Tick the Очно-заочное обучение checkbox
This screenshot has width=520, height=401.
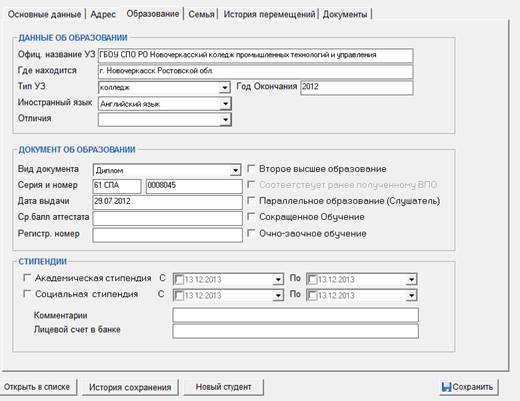pos(251,233)
